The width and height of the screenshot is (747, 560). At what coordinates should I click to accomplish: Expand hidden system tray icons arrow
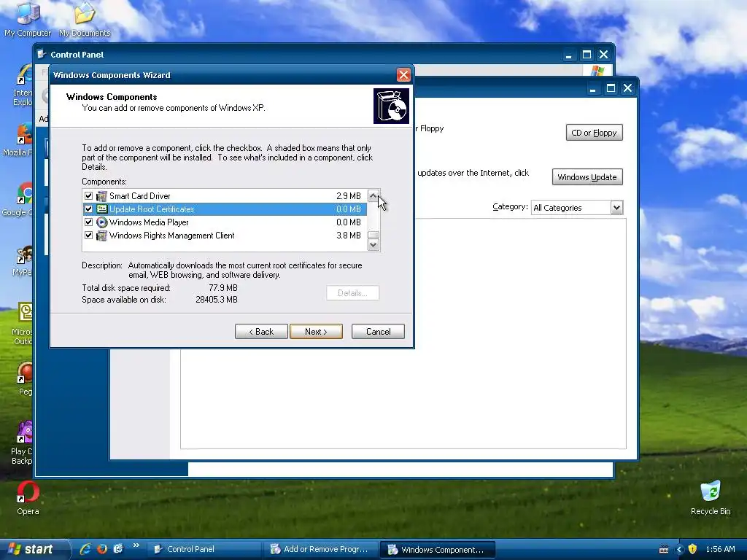coord(679,550)
